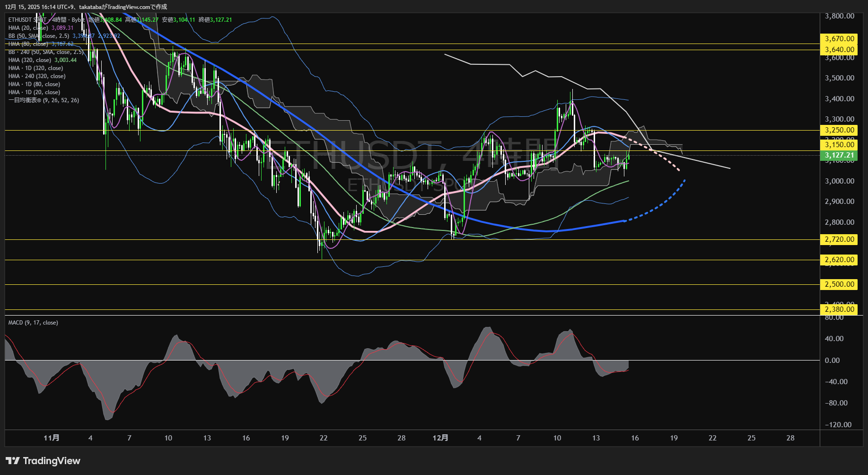Open the MACD (9, 17, close) legend

pyautogui.click(x=33, y=323)
